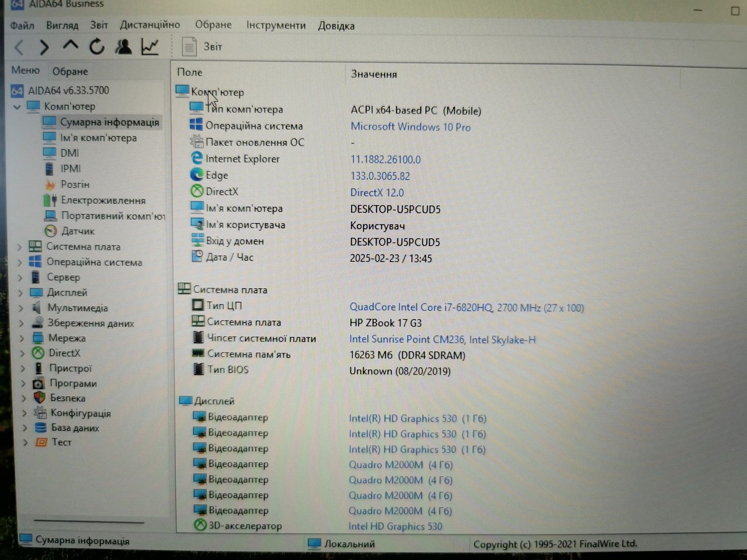Expand the DirectX tree node
Screen dimensions: 747x560
pyautogui.click(x=22, y=353)
